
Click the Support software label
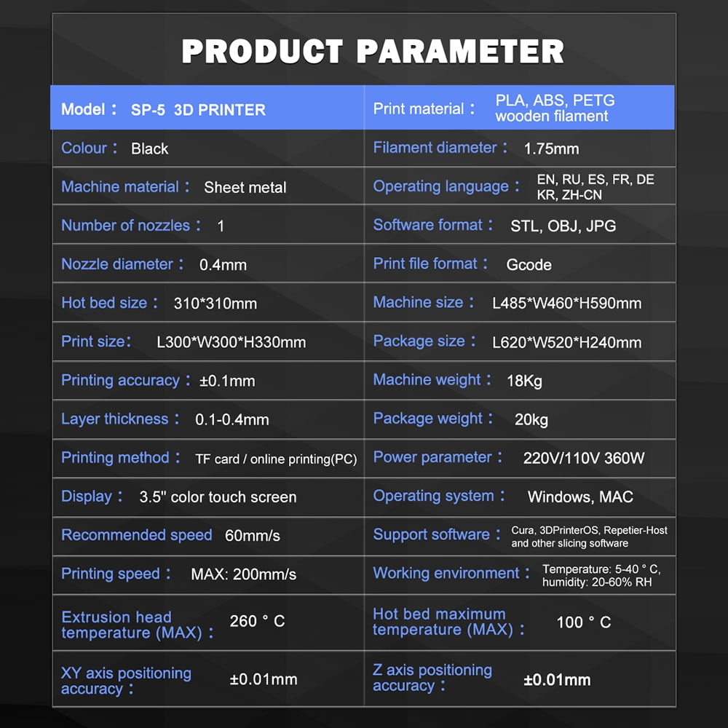pyautogui.click(x=432, y=534)
